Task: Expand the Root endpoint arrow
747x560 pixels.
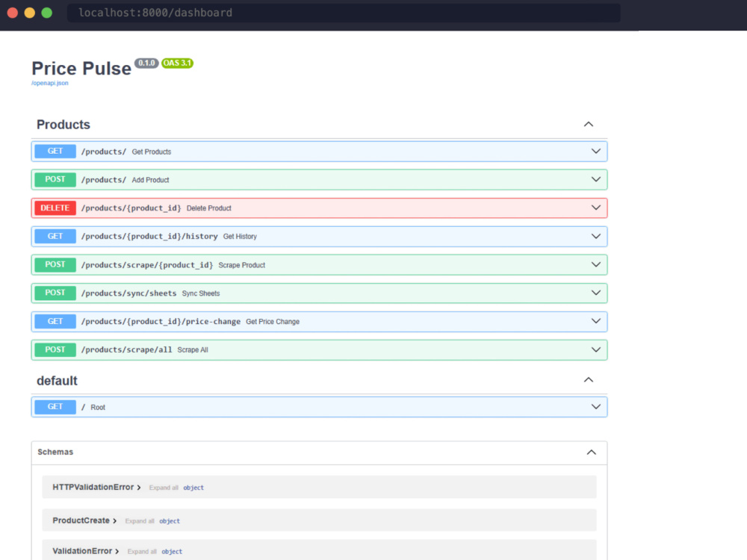Action: (x=595, y=407)
